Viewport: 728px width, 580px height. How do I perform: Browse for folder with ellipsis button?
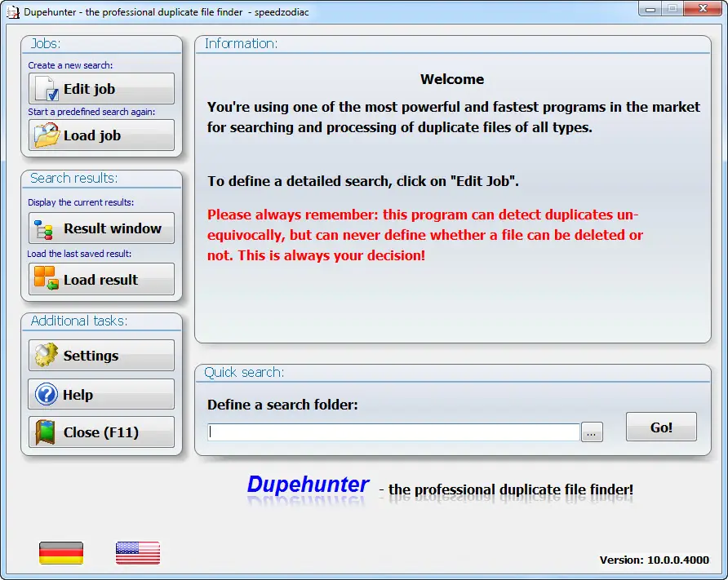click(x=592, y=432)
